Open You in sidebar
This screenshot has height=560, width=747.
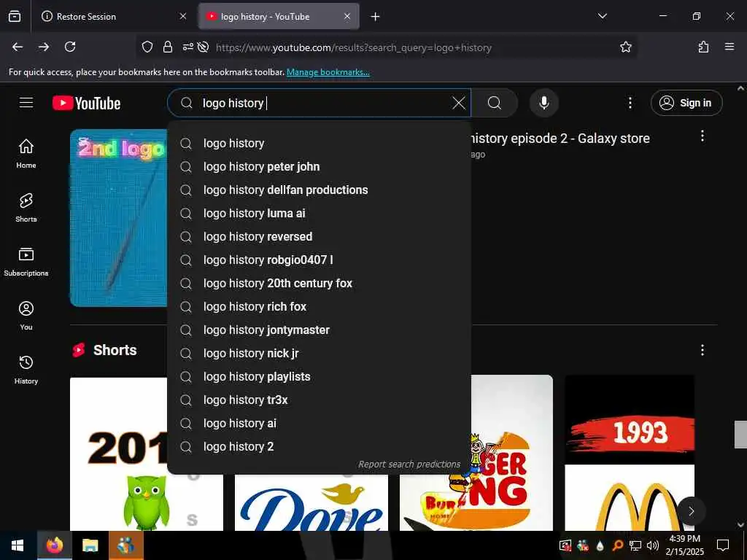[x=26, y=315]
